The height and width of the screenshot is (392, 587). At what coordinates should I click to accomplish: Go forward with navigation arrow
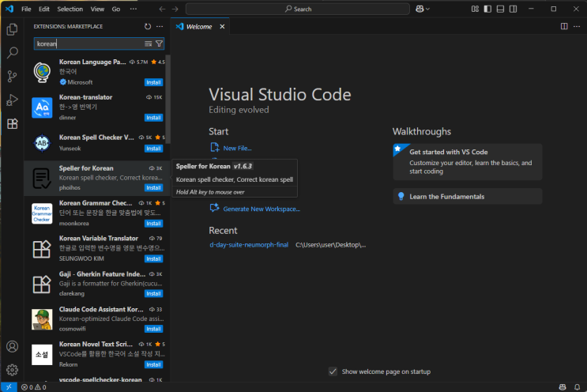(x=175, y=9)
